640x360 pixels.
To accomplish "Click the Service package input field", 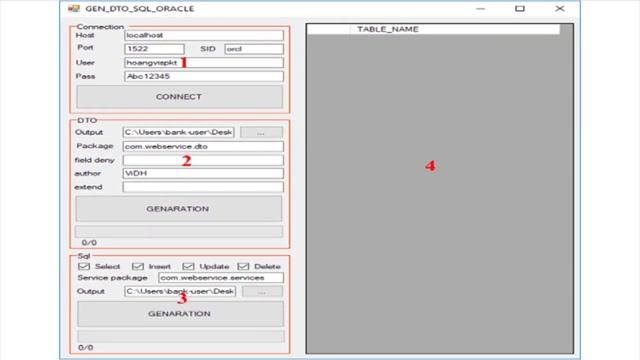I will click(x=221, y=278).
